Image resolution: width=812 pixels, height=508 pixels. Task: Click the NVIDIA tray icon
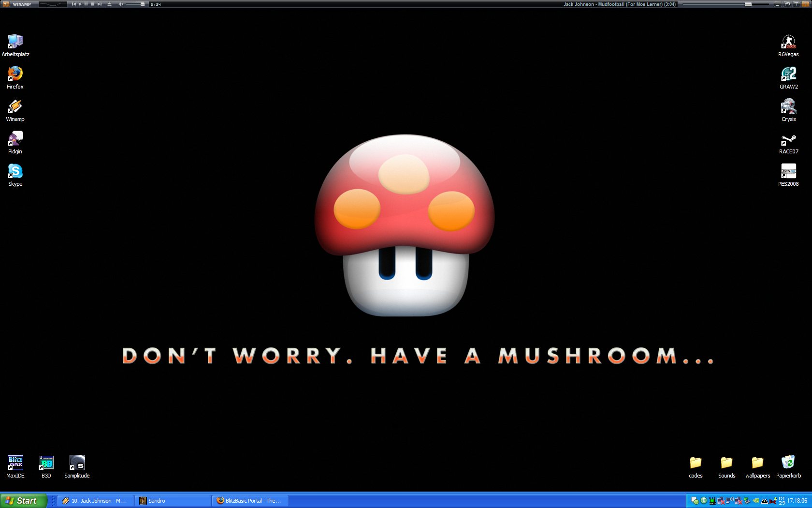pos(755,501)
